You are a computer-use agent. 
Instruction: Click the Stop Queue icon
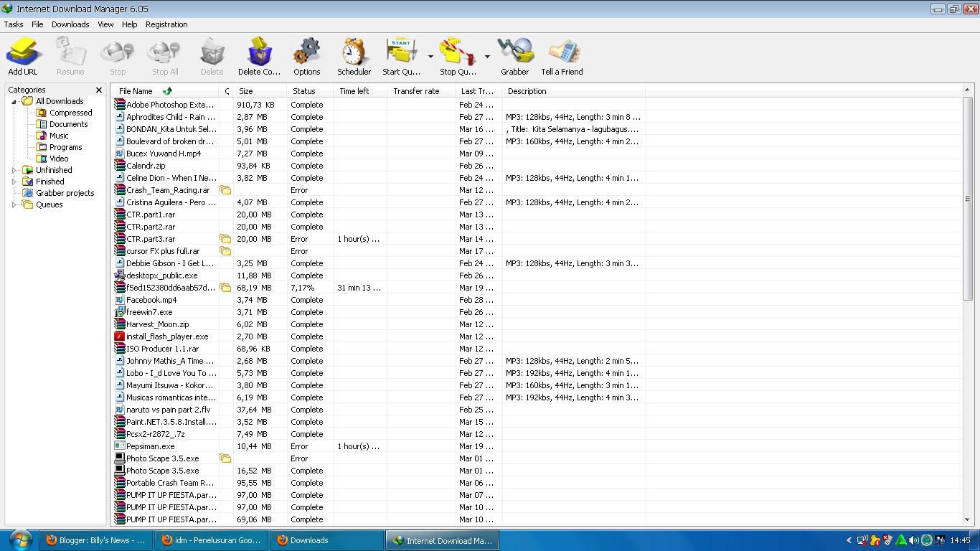458,52
